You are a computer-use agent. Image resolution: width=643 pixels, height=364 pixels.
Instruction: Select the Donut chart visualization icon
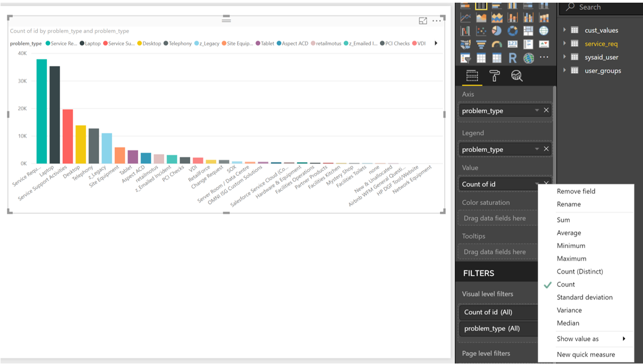click(x=513, y=31)
